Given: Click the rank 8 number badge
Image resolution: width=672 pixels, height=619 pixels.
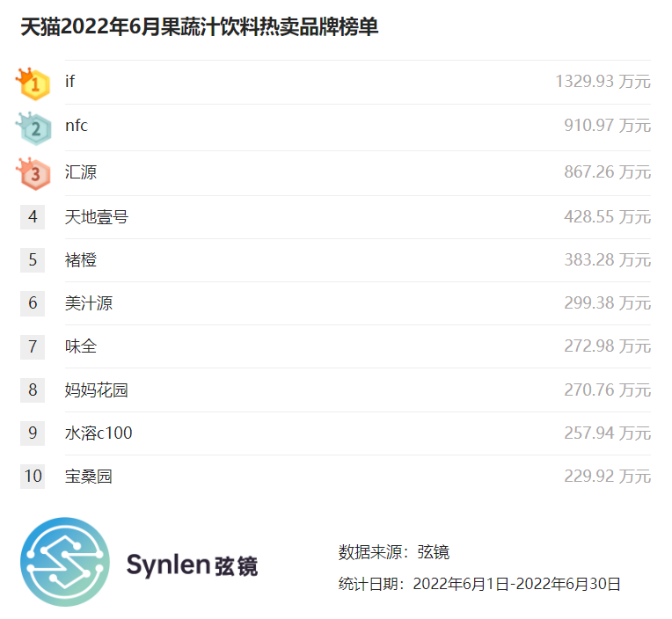Looking at the screenshot, I should click(x=33, y=390).
